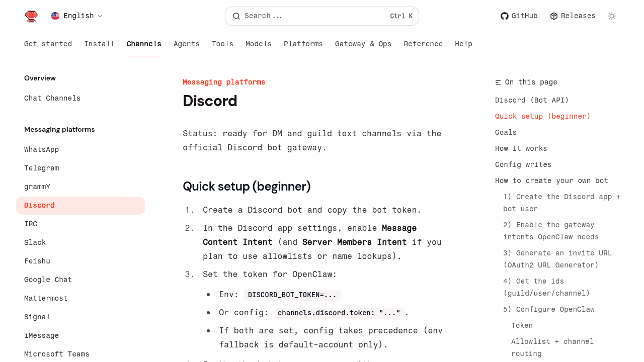644x362 pixels.
Task: Click the GitHub octocat icon
Action: (504, 16)
